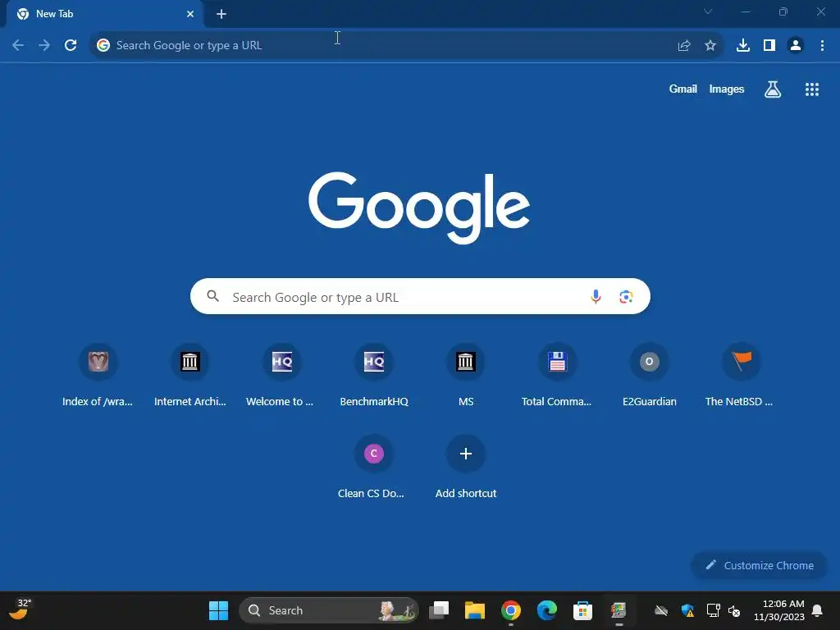The image size is (840, 630).
Task: Open the clock showing 12:06 AM
Action: [x=779, y=610]
